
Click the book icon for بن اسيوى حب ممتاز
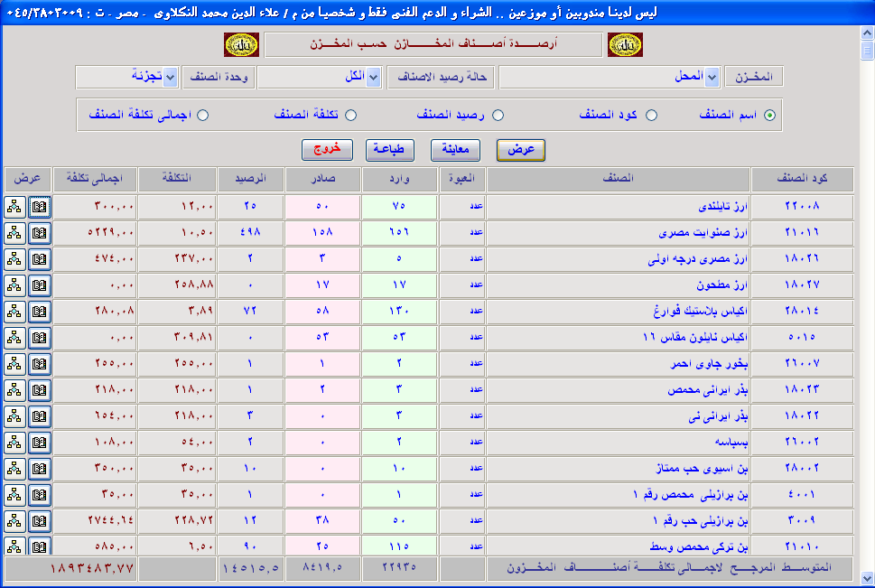point(39,468)
